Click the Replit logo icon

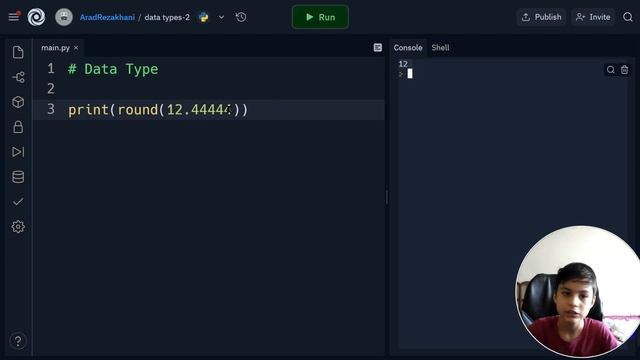36,17
